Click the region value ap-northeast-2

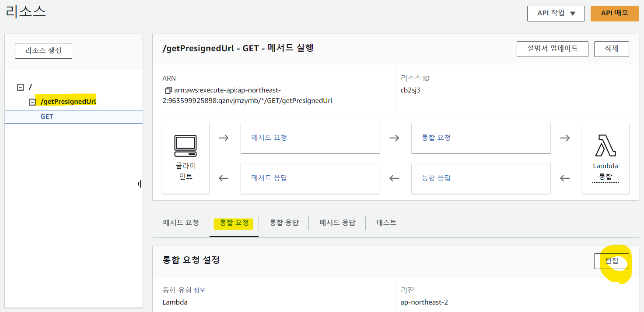(424, 302)
